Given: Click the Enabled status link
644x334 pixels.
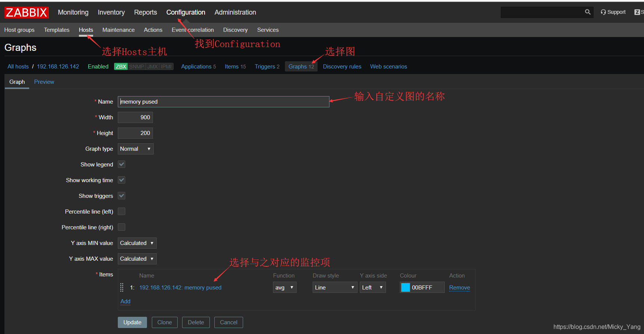Looking at the screenshot, I should tap(98, 67).
